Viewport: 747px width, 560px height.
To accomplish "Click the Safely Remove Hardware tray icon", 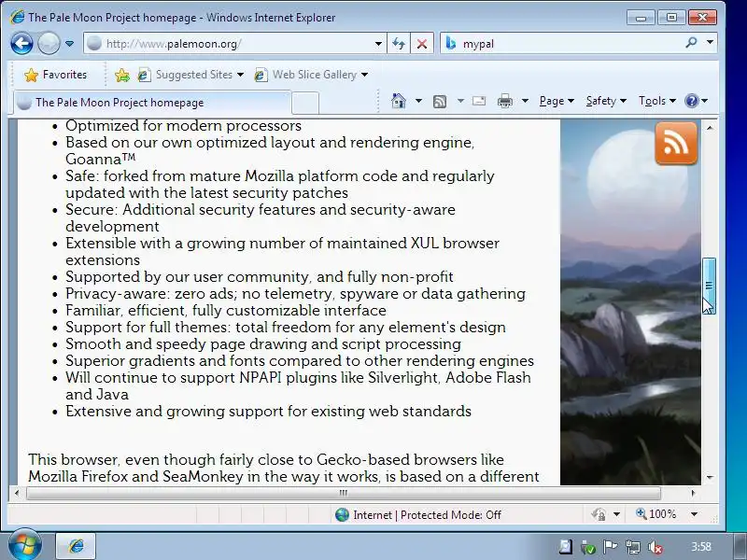I will pos(588,548).
